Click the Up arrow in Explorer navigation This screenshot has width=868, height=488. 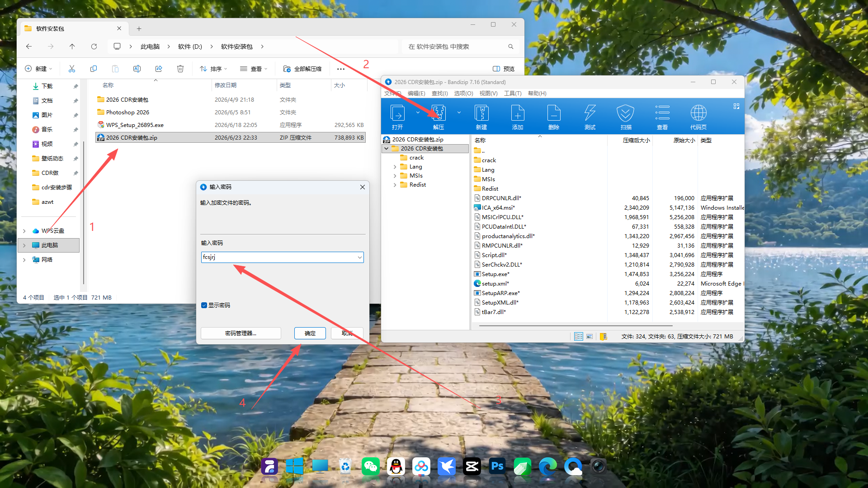click(72, 47)
